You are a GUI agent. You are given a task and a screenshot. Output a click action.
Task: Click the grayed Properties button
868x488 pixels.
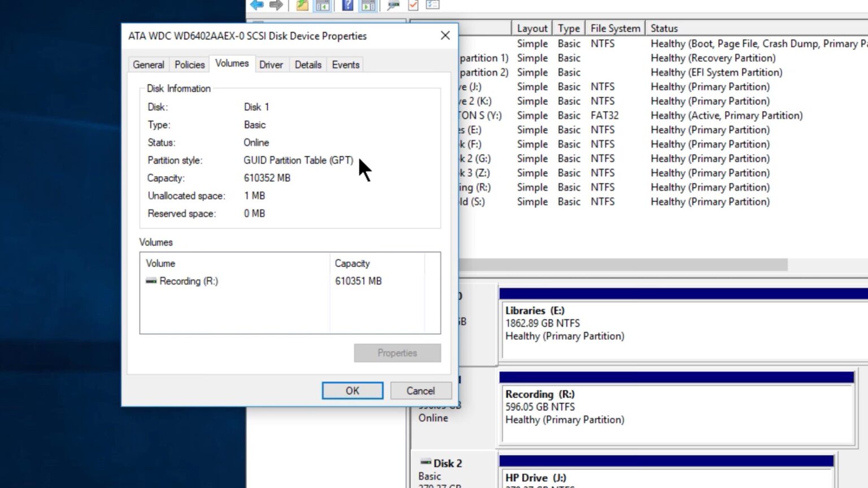[397, 352]
